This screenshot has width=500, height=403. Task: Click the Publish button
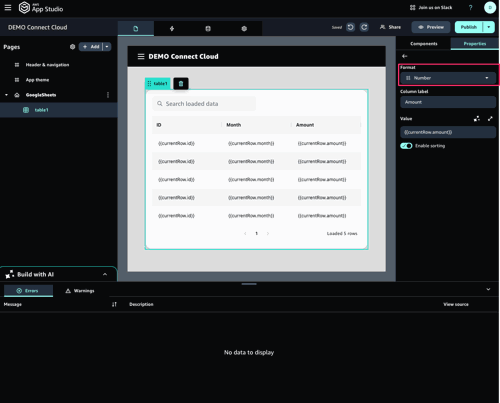point(469,27)
